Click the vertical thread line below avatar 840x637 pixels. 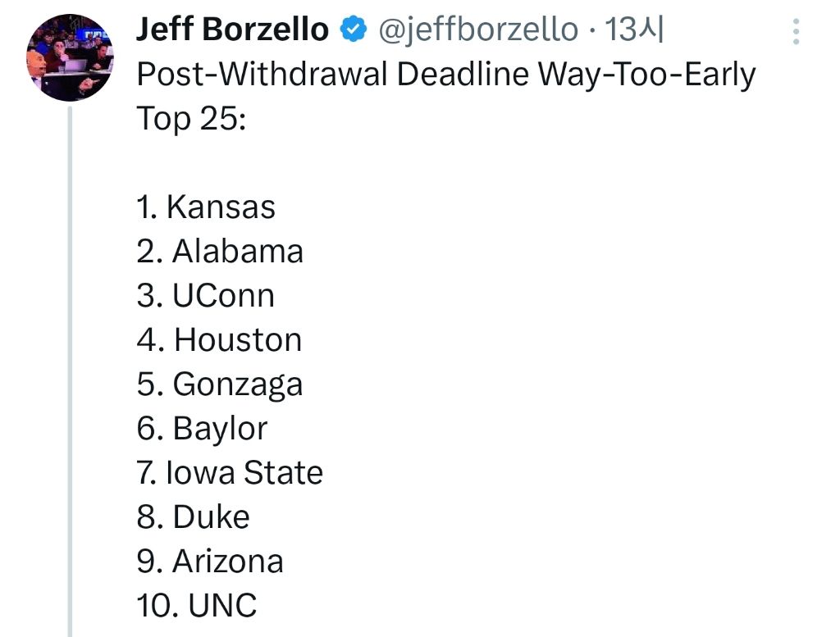coord(71,369)
